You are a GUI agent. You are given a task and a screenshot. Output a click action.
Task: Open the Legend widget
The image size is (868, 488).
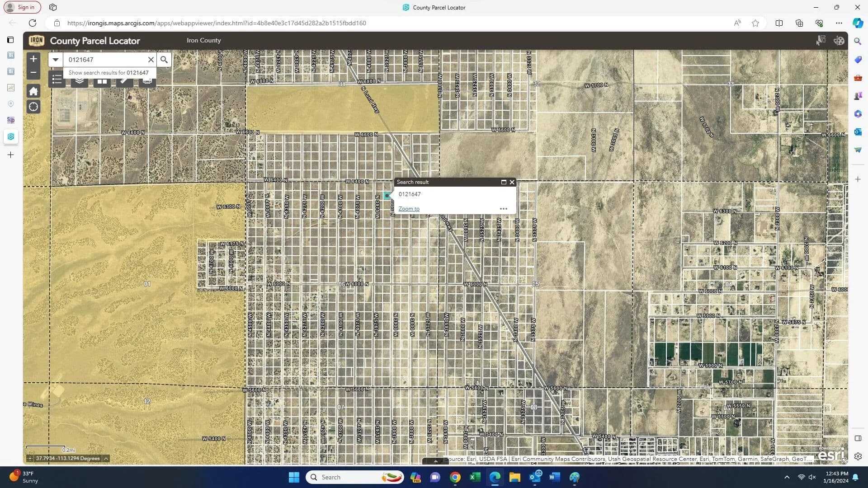57,80
